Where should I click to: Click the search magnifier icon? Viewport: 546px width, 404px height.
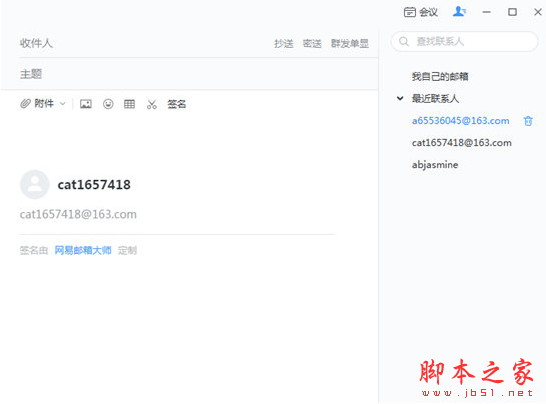click(x=404, y=41)
